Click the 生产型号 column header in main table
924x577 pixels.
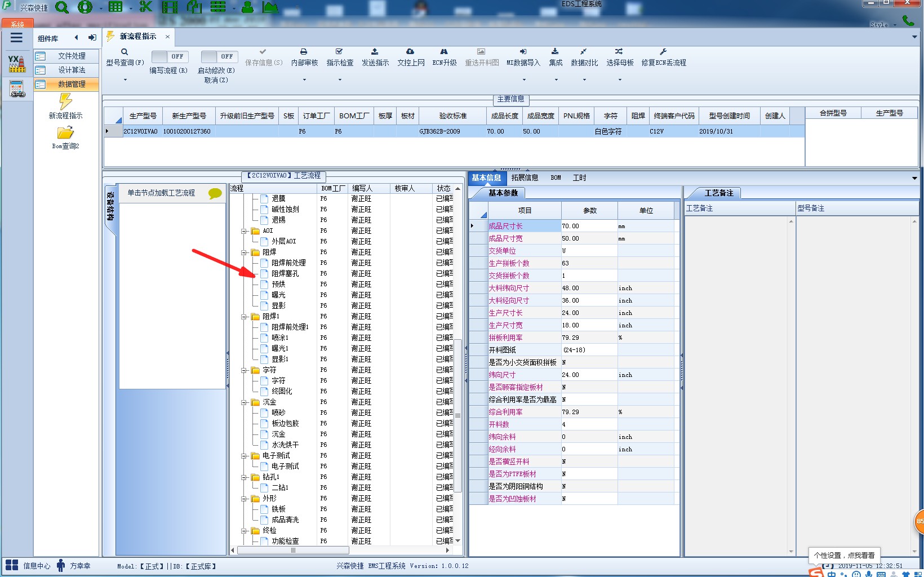[x=143, y=116]
